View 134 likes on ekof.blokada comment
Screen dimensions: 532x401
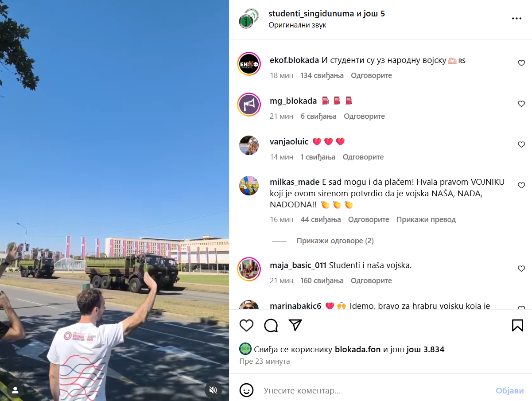pyautogui.click(x=322, y=75)
